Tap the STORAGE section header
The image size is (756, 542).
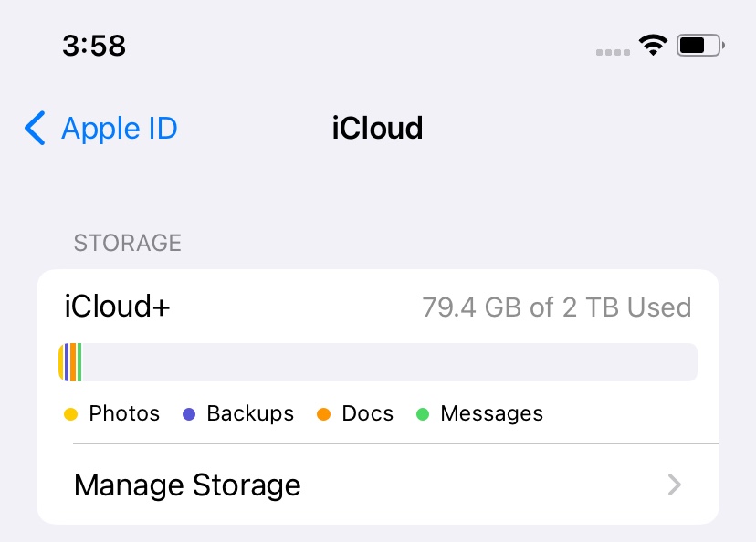click(127, 243)
